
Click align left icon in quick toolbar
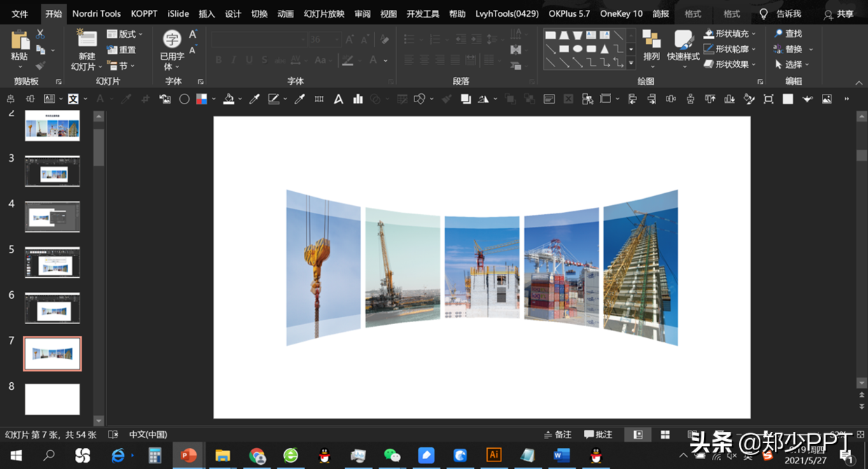pos(632,99)
